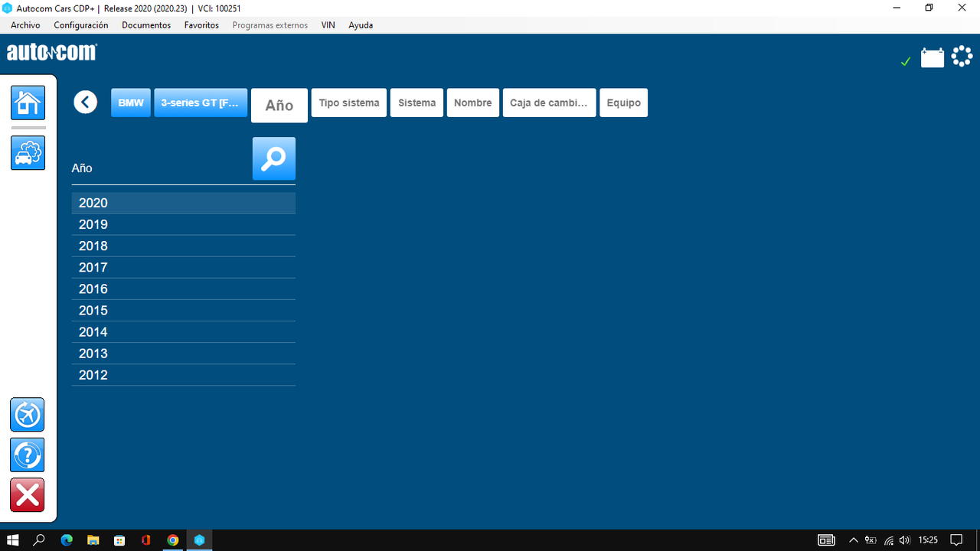980x551 pixels.
Task: Open the Año step tab
Action: (279, 106)
